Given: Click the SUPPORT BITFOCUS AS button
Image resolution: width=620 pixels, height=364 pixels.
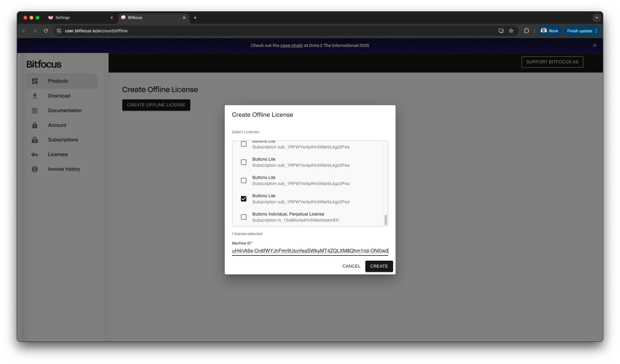Looking at the screenshot, I should (x=552, y=62).
